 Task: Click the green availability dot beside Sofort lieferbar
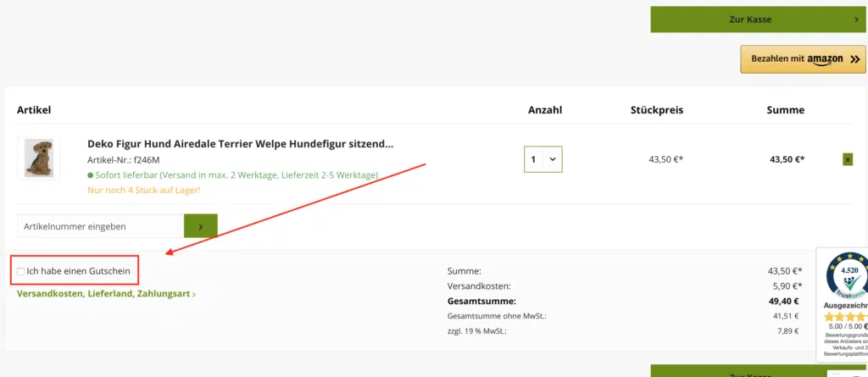pyautogui.click(x=91, y=175)
